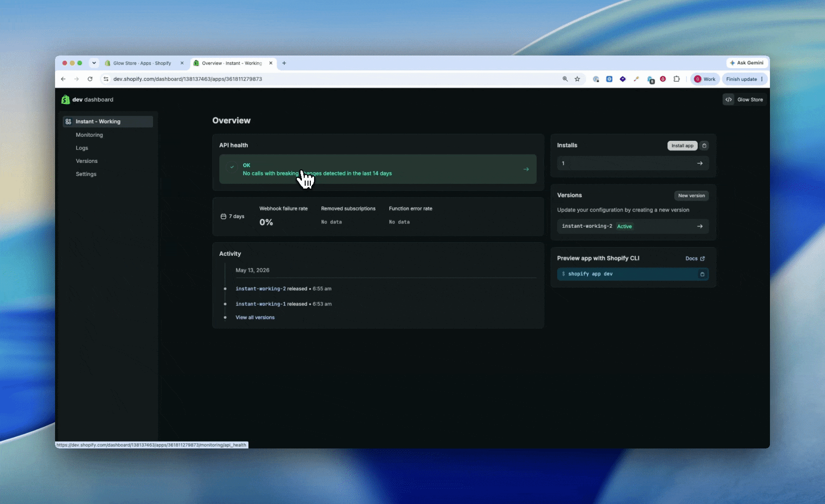825x504 pixels.
Task: Click the code brackets icon beside Glow Store
Action: [x=728, y=99]
